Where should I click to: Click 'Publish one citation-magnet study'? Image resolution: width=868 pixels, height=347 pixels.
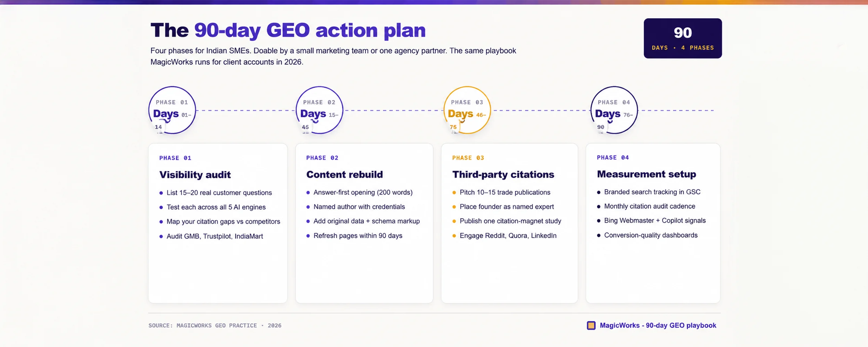coord(510,221)
